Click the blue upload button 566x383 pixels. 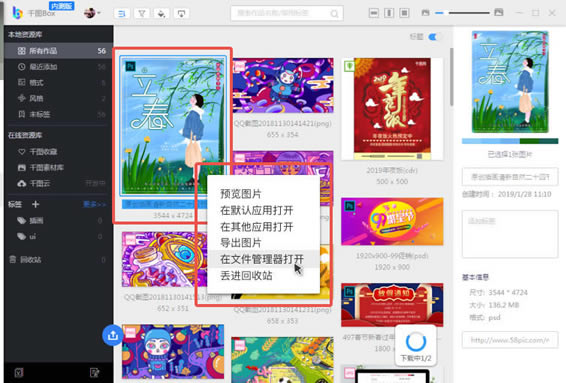tap(113, 335)
